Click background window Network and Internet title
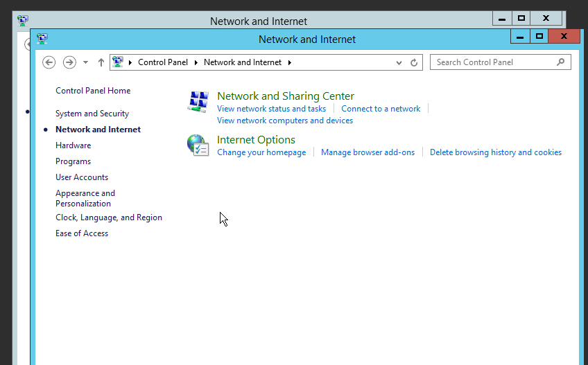The width and height of the screenshot is (588, 365). (259, 21)
